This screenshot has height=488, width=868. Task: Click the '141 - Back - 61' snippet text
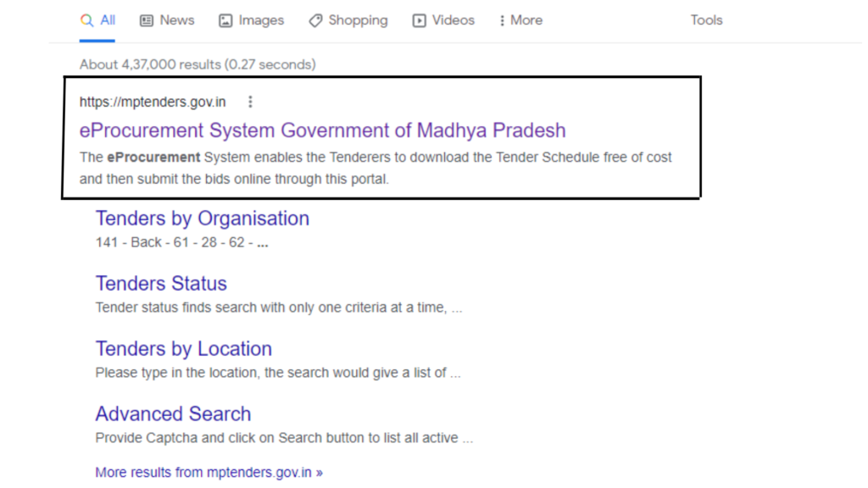click(x=181, y=242)
